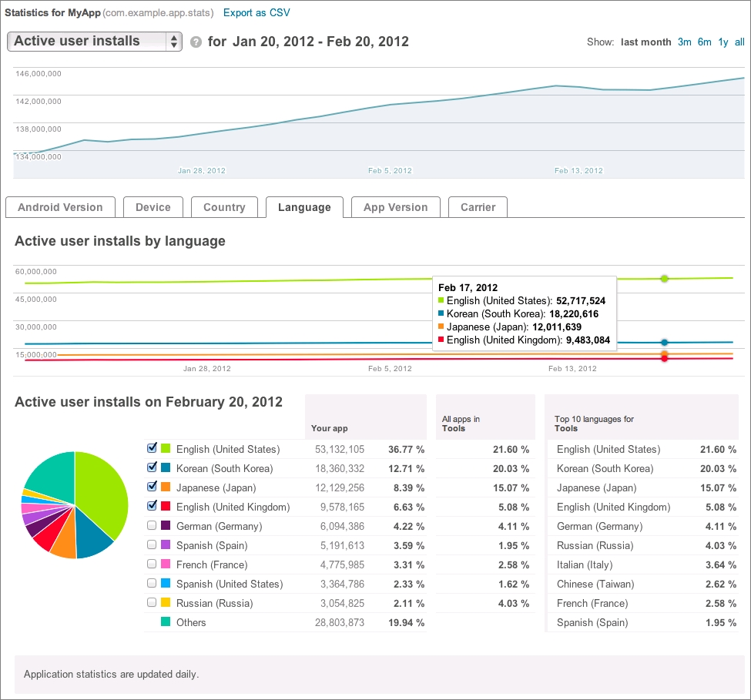Switch to the Android Version tab
751x700 pixels.
(x=60, y=207)
